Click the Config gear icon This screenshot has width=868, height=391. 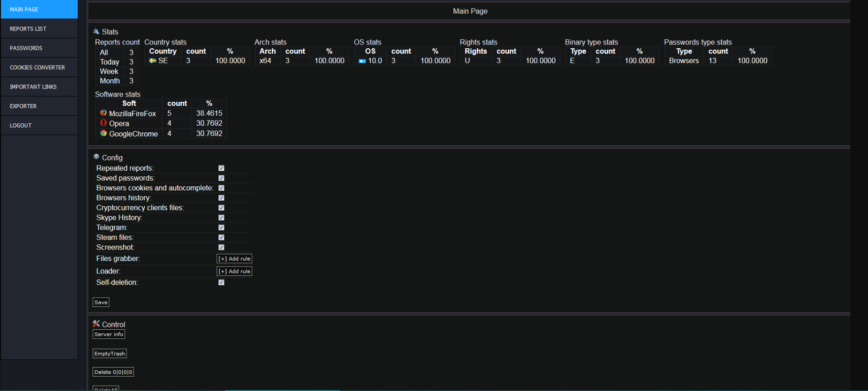(x=96, y=157)
